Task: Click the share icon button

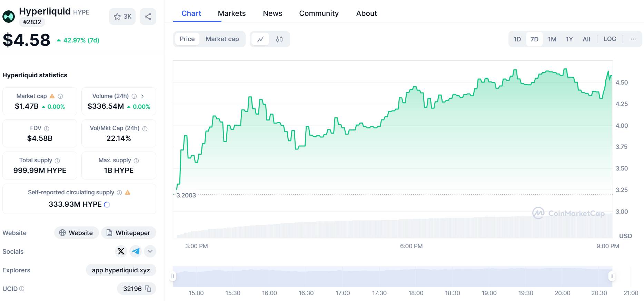Action: coord(148,17)
